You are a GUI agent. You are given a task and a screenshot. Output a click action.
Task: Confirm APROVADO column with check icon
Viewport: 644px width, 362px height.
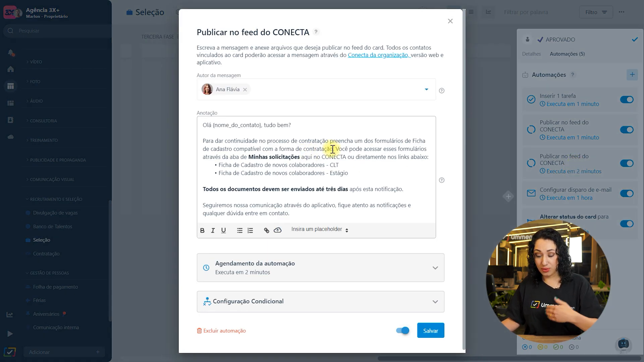[635, 39]
